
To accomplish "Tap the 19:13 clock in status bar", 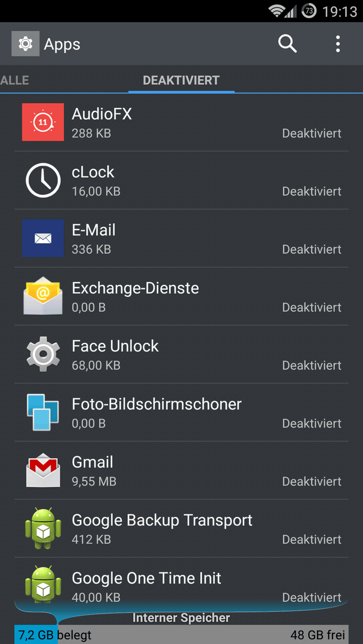I will point(340,11).
